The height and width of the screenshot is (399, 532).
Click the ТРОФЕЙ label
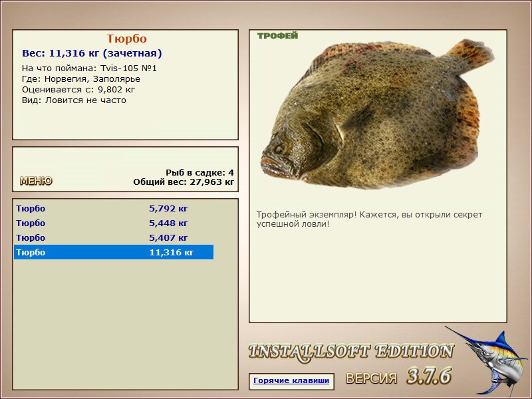pos(277,36)
